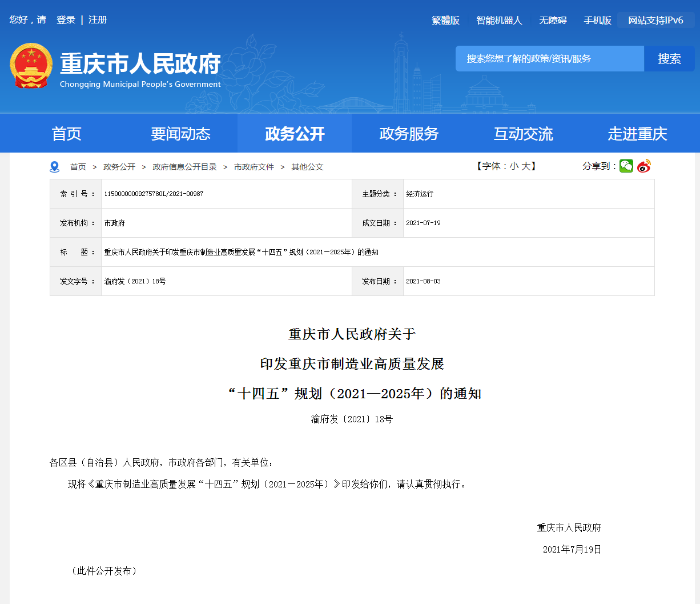Click the WeChat share icon

(626, 166)
